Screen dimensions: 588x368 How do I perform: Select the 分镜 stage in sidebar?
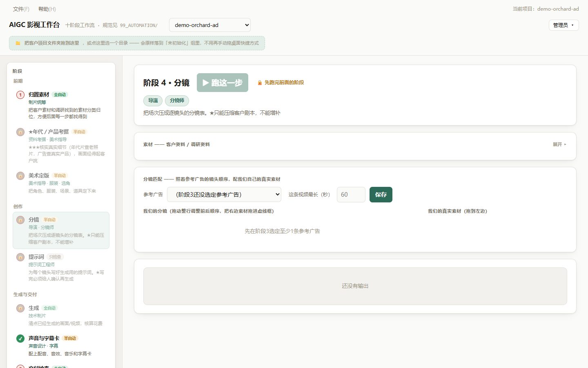61,230
